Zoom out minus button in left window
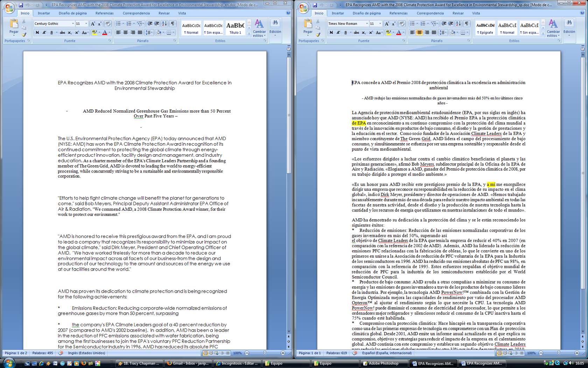The width and height of the screenshot is (588, 368). (247, 353)
